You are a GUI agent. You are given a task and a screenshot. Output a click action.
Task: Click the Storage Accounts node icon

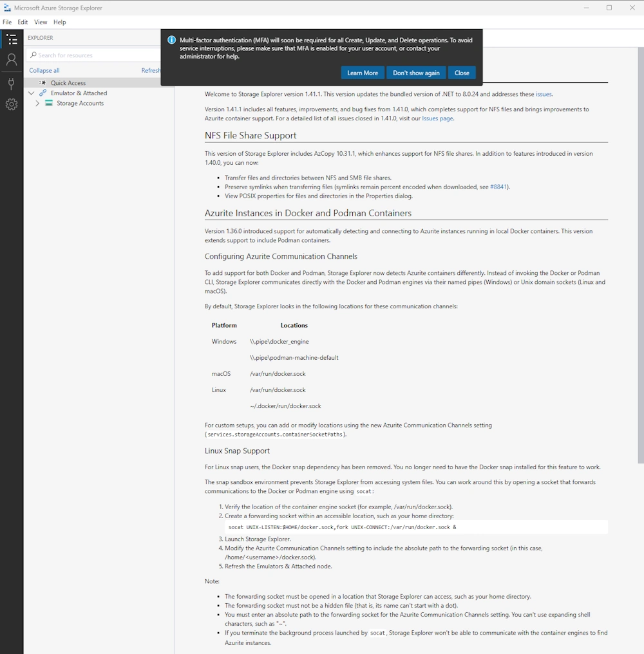click(x=49, y=103)
